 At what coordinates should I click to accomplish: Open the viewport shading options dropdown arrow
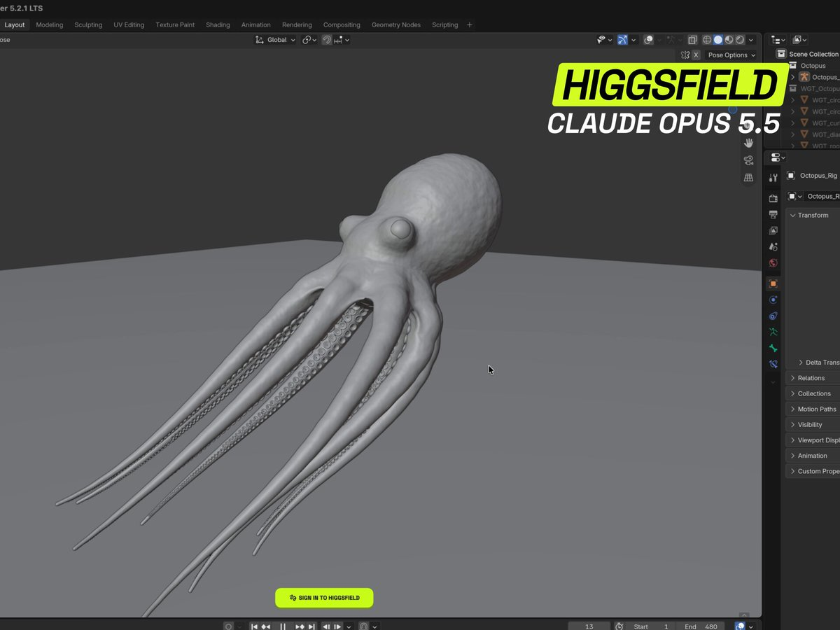click(x=752, y=40)
